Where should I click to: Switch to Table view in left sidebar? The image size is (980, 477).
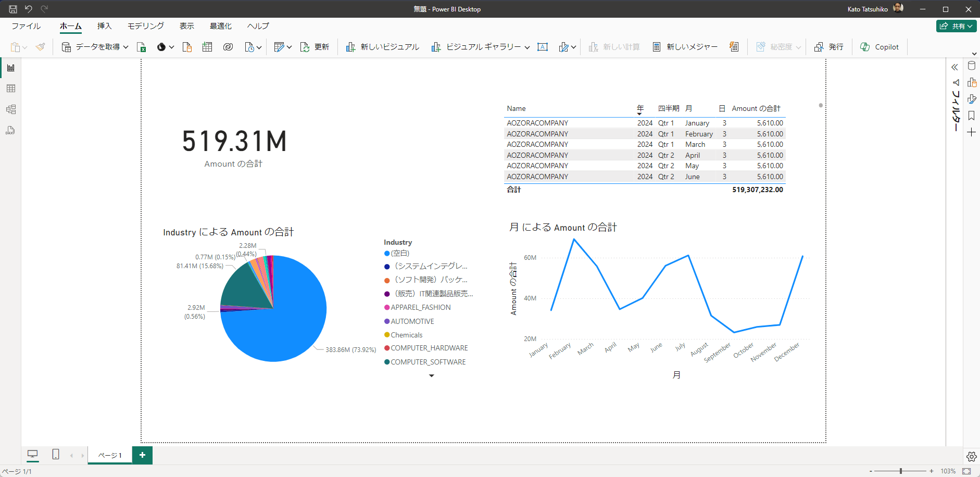pyautogui.click(x=10, y=89)
